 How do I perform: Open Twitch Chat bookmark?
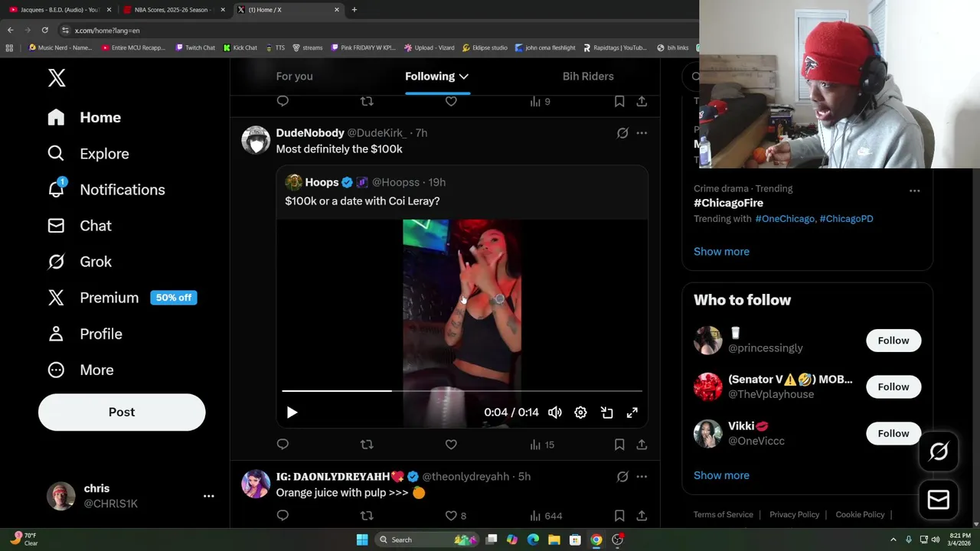click(195, 47)
